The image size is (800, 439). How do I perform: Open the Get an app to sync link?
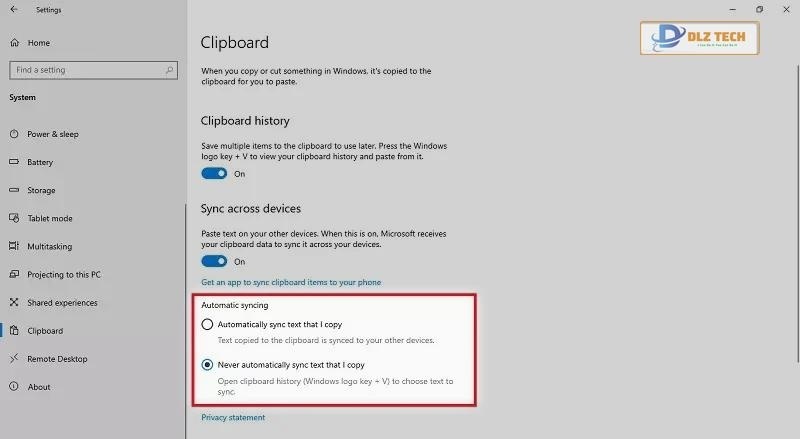(291, 282)
